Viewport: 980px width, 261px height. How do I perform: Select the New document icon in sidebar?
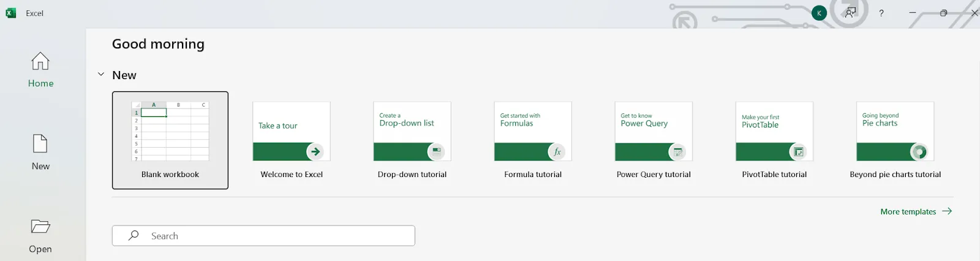[40, 143]
